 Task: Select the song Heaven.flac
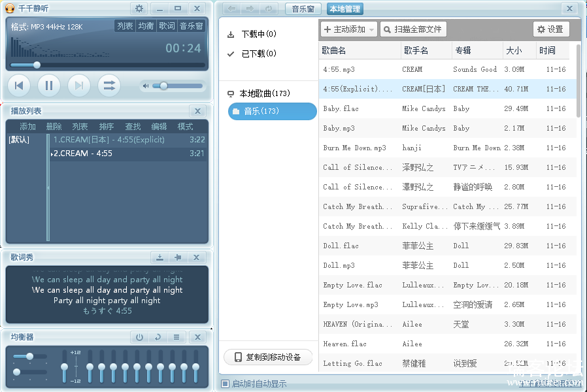[x=447, y=344]
